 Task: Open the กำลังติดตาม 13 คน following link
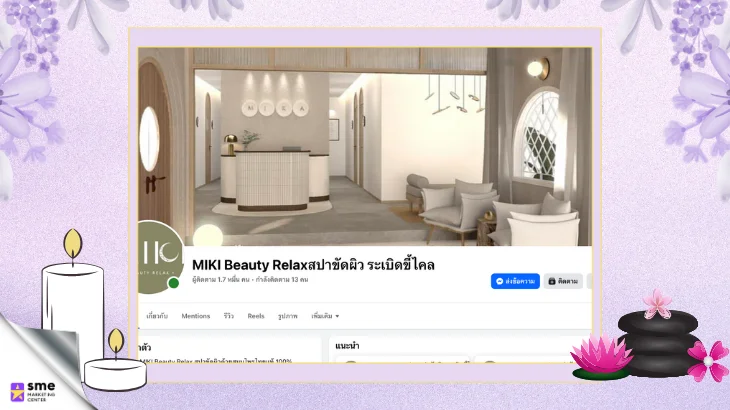coord(284,280)
